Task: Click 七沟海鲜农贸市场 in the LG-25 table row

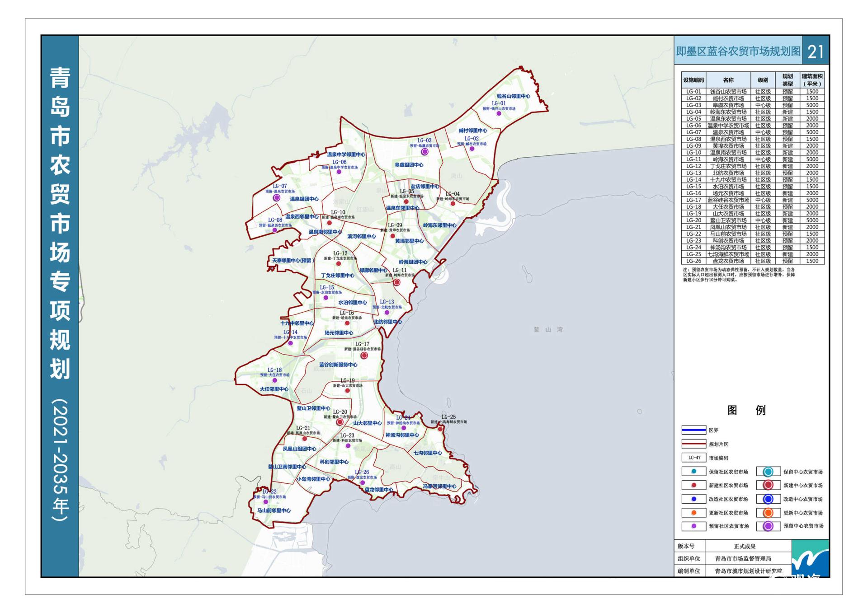Action: coord(728,254)
